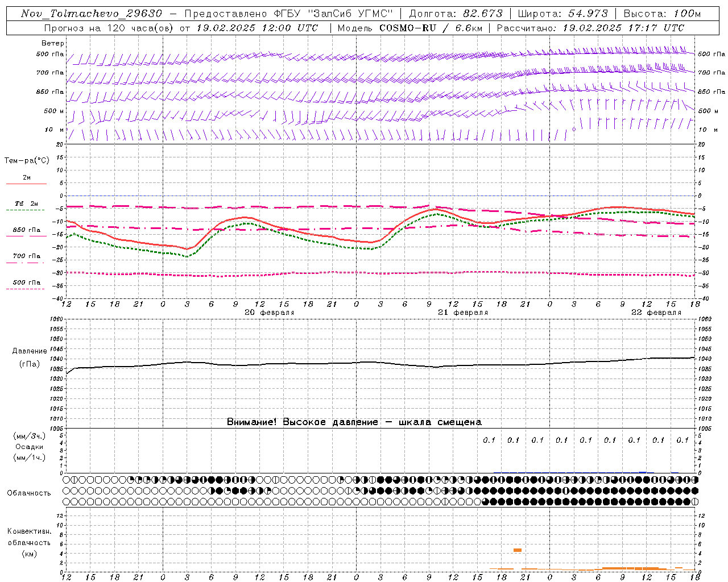Image resolution: width=728 pixels, height=582 pixels.
Task: Click the Рассчитано: 19.02.2025 17:17 UTC timestamp
Action: tap(590, 28)
